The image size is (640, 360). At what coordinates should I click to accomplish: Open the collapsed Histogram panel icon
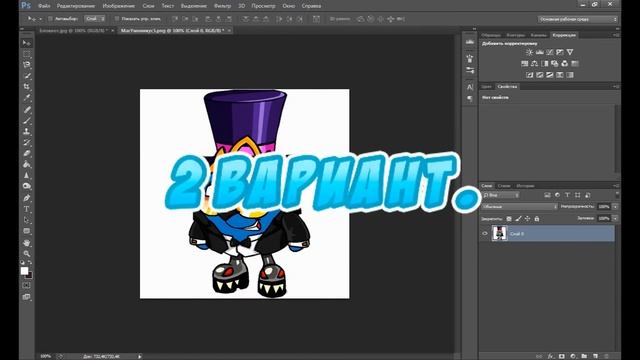coord(470,42)
